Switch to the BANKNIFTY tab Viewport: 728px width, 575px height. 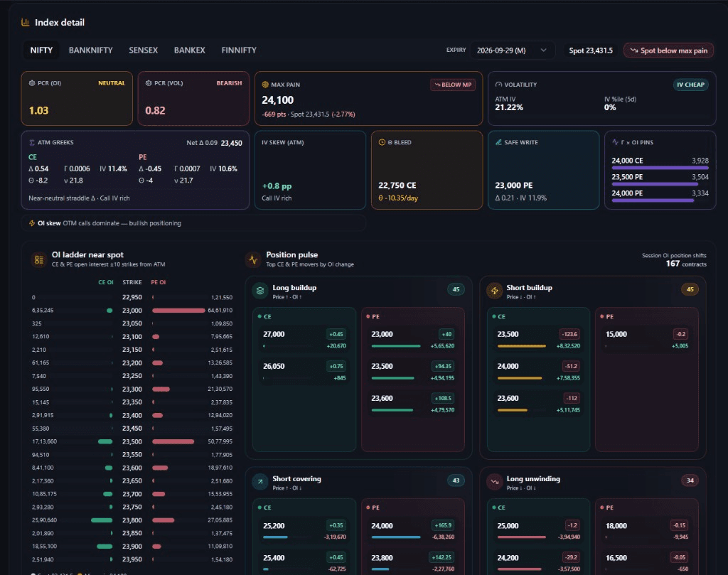[90, 50]
